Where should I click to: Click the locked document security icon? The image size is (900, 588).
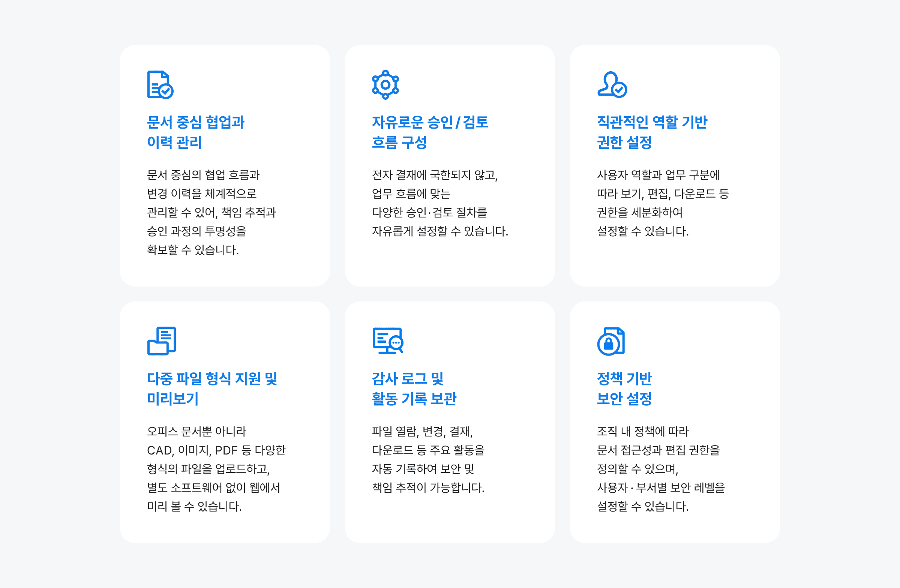click(x=611, y=341)
